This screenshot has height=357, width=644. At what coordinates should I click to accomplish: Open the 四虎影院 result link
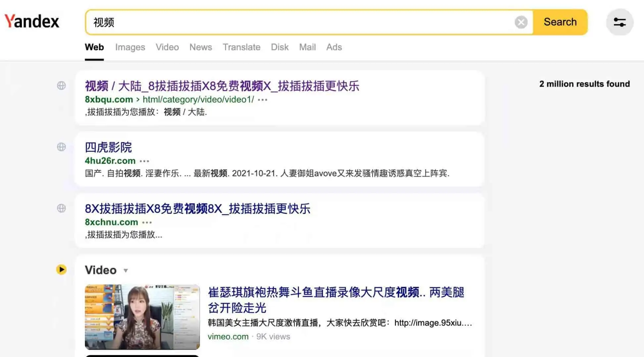tap(108, 147)
